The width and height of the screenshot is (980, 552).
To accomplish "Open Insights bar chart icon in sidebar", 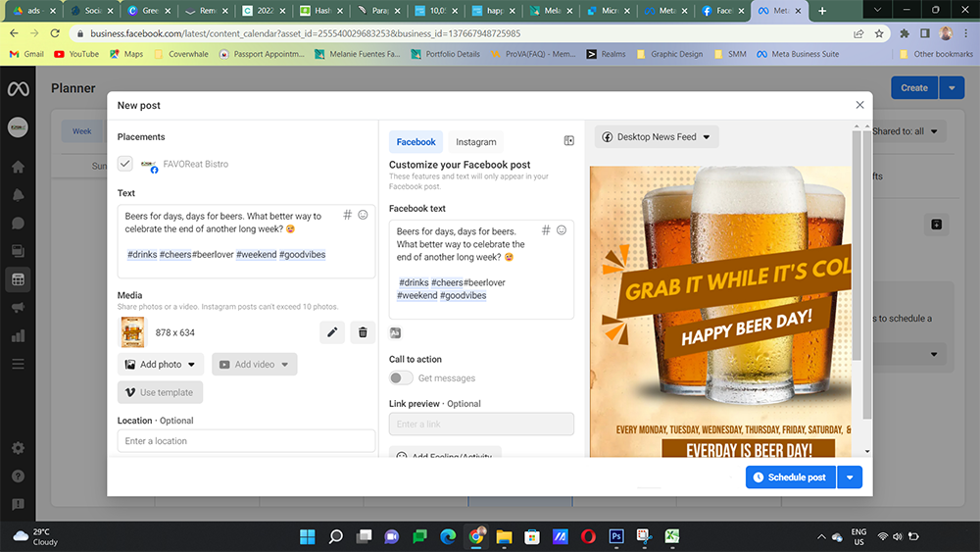I will [18, 335].
